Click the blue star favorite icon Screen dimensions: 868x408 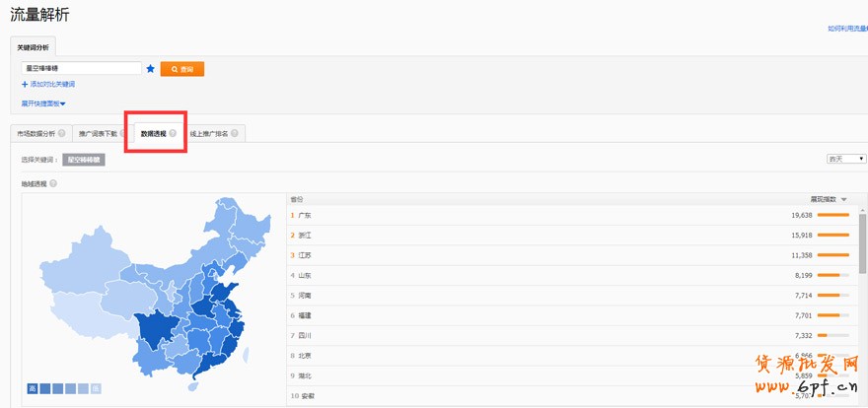click(x=151, y=69)
